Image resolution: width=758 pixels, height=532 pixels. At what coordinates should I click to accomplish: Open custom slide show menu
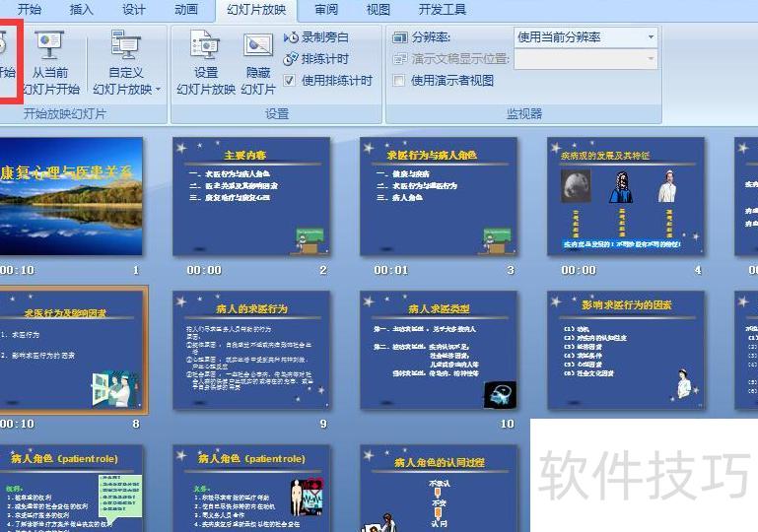tap(127, 71)
